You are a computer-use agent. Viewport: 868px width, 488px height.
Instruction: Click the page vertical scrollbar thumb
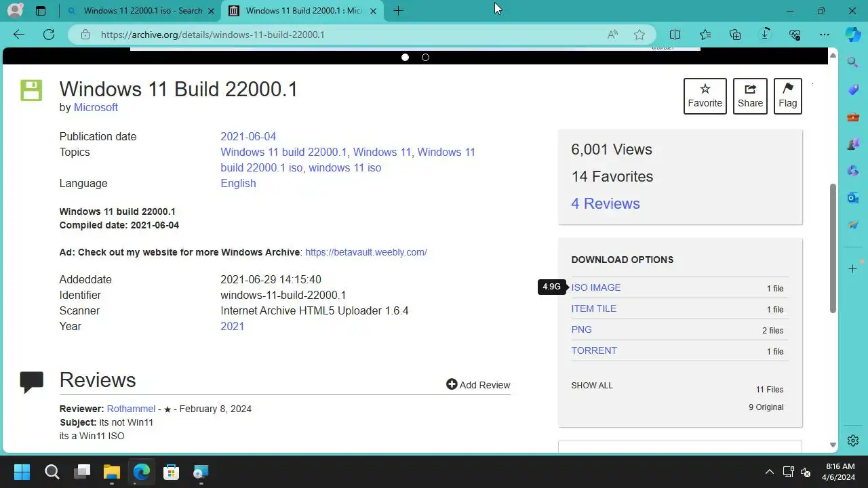[833, 248]
